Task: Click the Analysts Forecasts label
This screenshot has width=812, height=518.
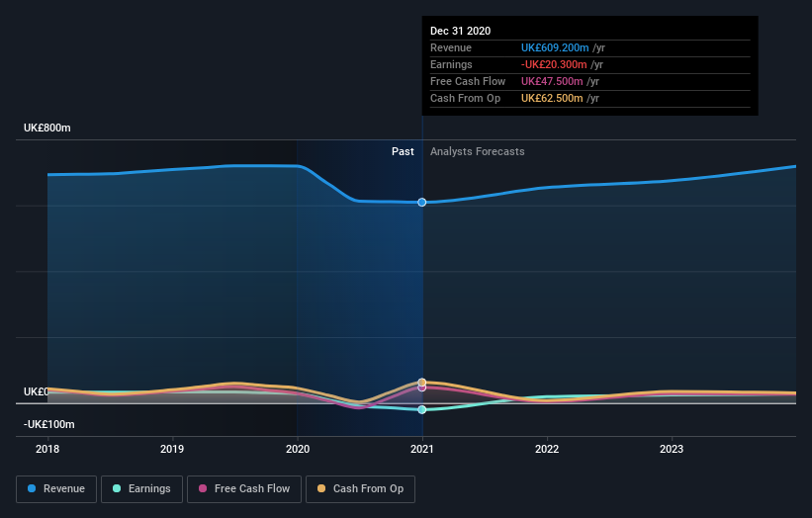Action: pyautogui.click(x=478, y=151)
